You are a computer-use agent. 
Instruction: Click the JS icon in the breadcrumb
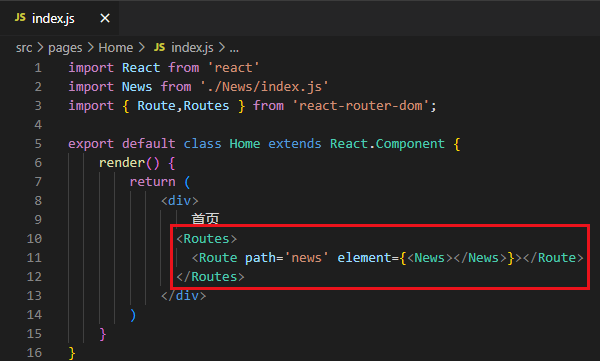(159, 47)
